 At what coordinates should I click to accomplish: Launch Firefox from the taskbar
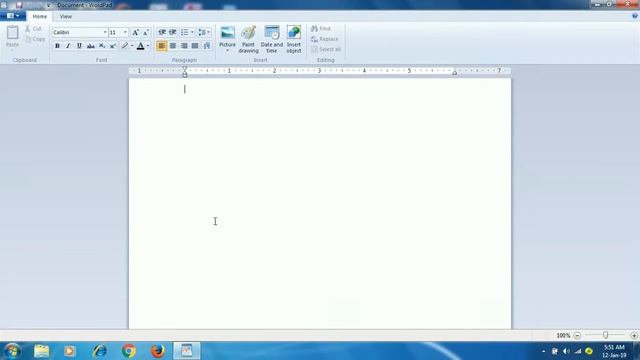pyautogui.click(x=158, y=351)
